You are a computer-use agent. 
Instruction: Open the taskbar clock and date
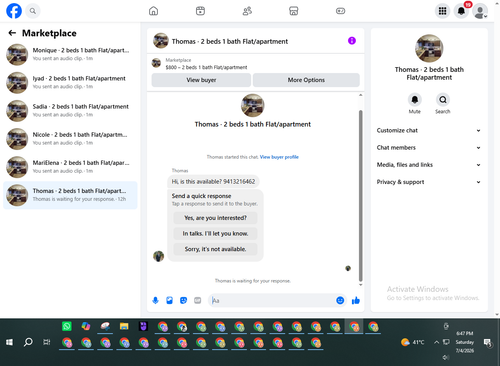pyautogui.click(x=465, y=342)
